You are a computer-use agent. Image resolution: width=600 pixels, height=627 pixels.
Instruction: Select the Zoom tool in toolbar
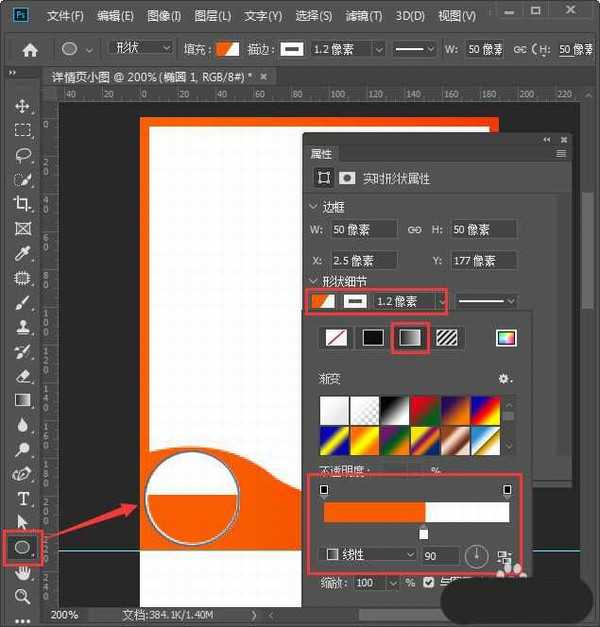coord(22,596)
